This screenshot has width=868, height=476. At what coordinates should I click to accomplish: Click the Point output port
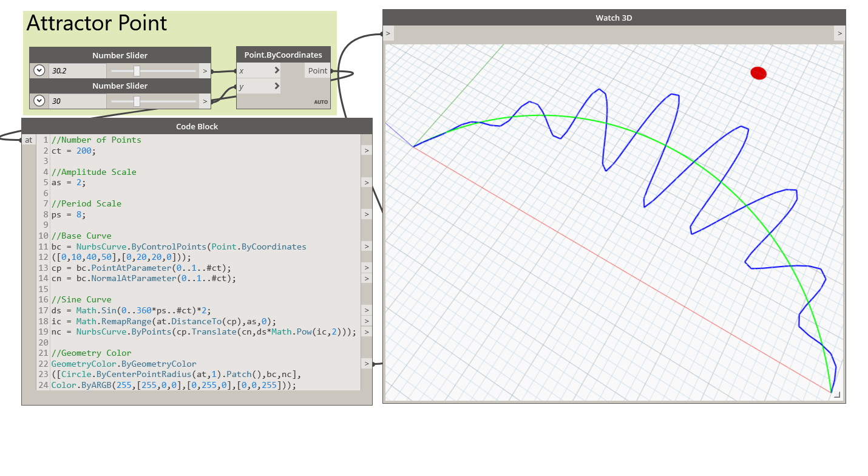(317, 70)
